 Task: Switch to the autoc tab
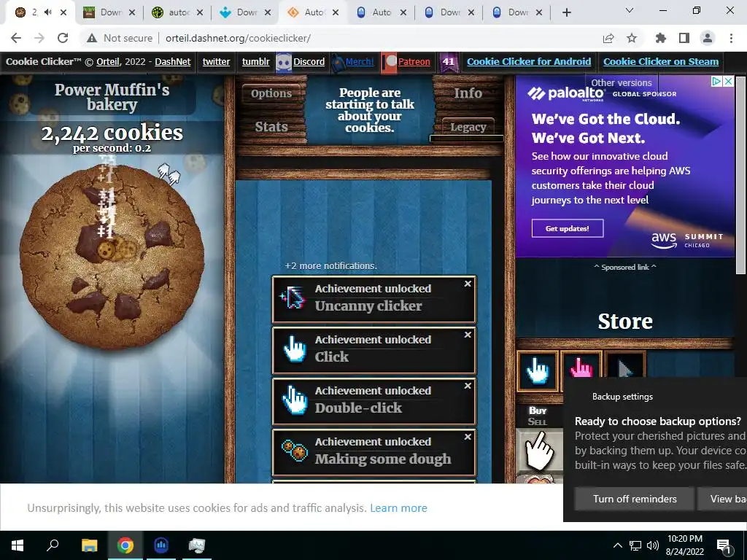pyautogui.click(x=177, y=12)
